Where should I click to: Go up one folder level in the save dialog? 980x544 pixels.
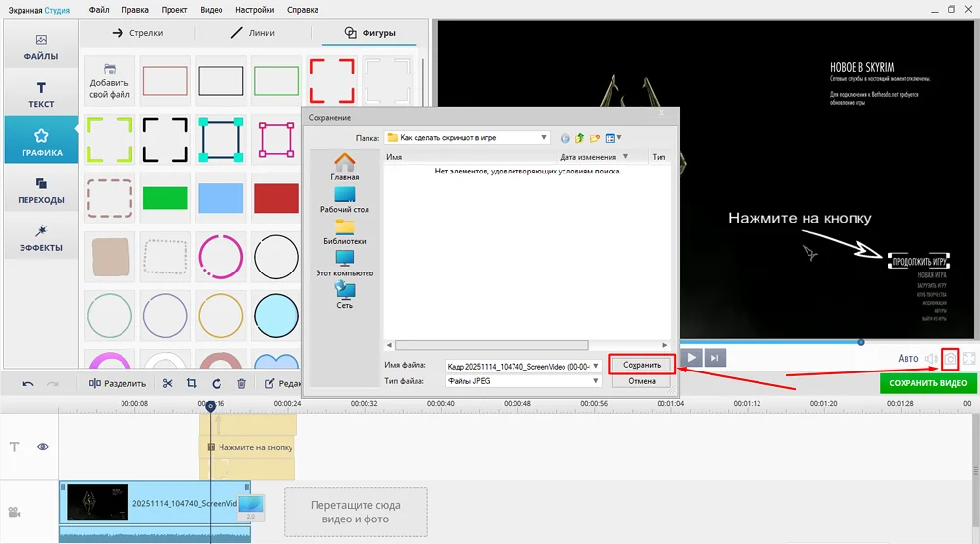[x=580, y=138]
